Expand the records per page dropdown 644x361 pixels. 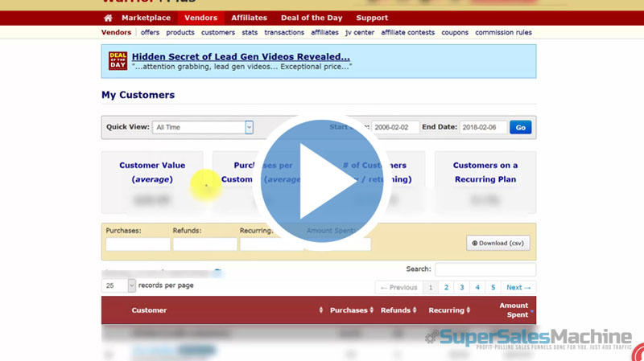[118, 285]
